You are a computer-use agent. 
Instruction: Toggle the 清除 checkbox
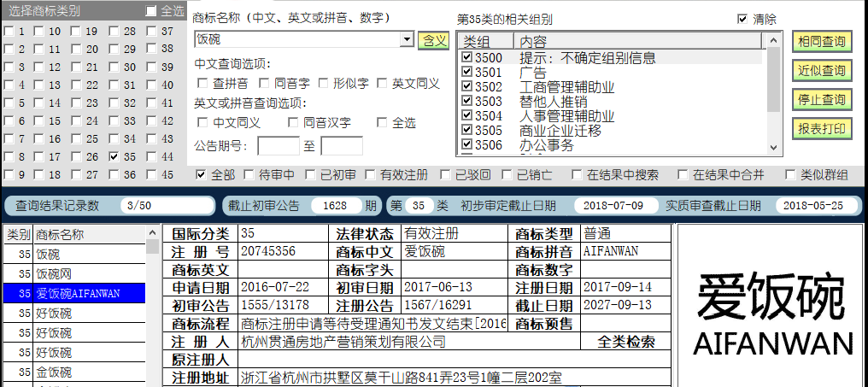point(741,19)
